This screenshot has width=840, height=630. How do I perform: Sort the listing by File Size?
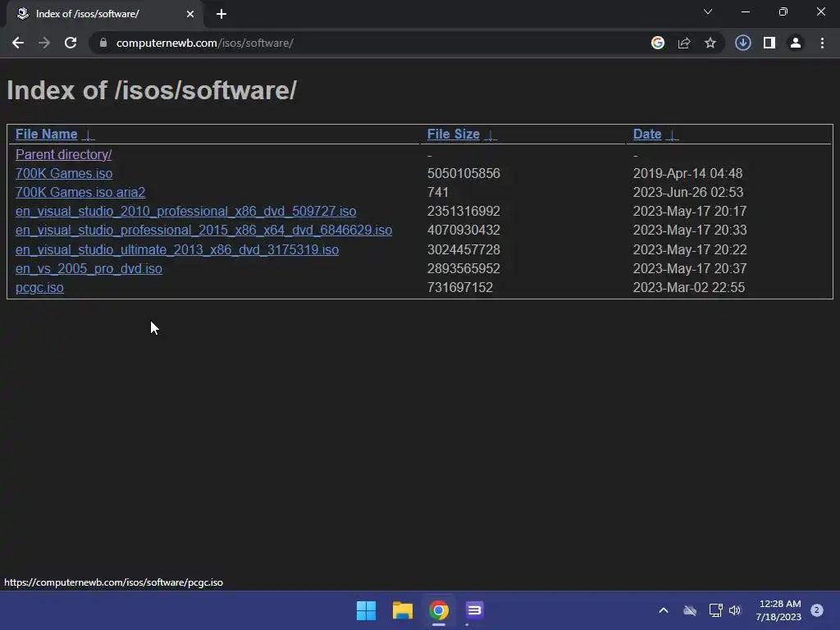(x=453, y=135)
